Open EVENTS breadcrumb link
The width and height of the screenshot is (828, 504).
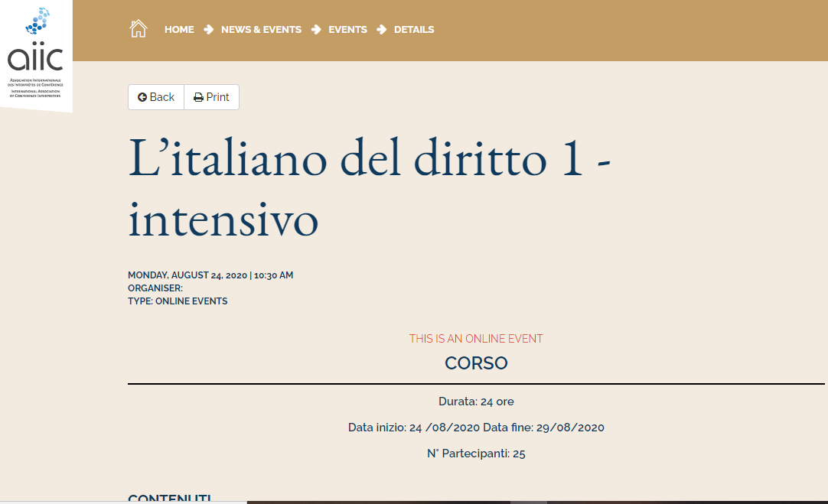point(347,30)
